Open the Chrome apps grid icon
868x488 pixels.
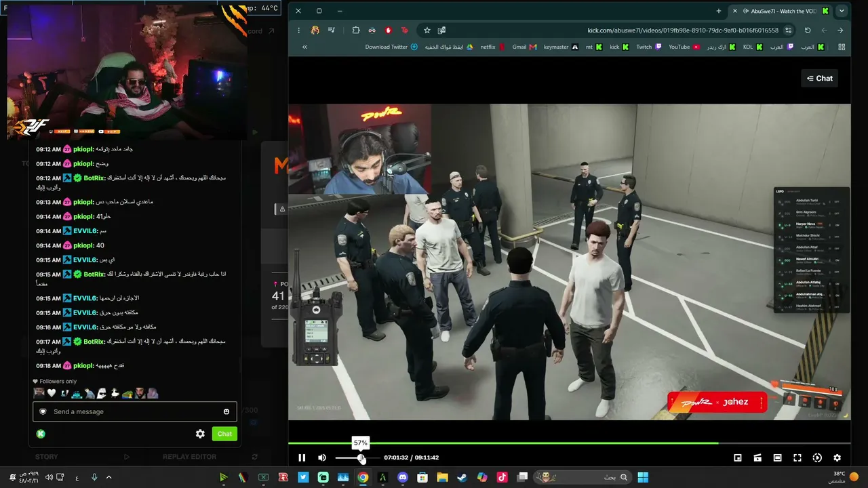[842, 47]
